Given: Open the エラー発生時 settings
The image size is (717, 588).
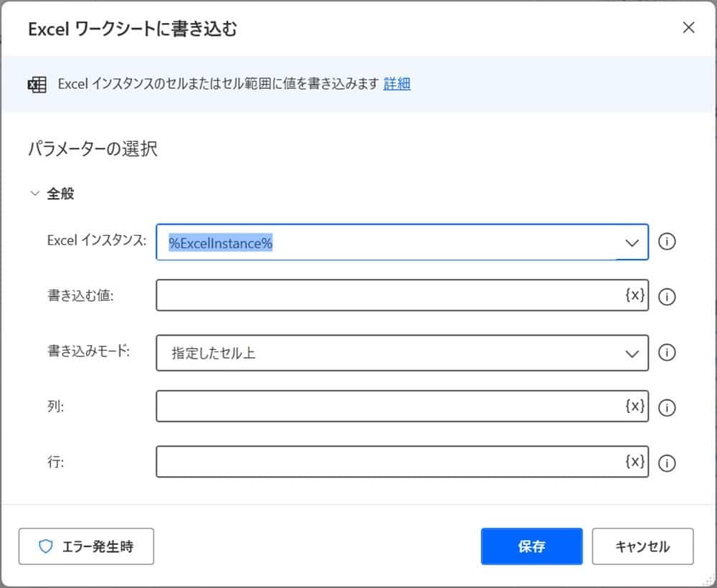Looking at the screenshot, I should pyautogui.click(x=86, y=546).
